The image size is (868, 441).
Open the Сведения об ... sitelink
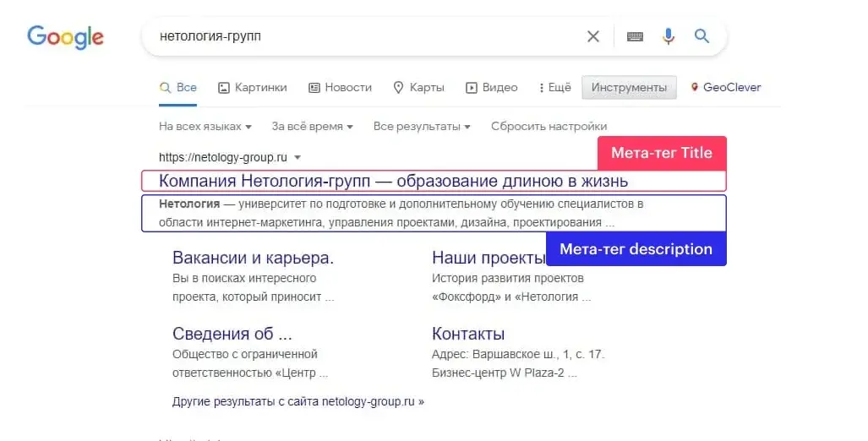click(232, 334)
